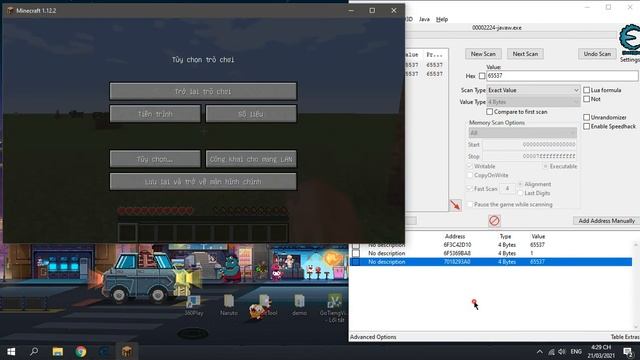Click the taskbar clock 21/03/2021
Screen dimensions: 640x360
tap(601, 351)
